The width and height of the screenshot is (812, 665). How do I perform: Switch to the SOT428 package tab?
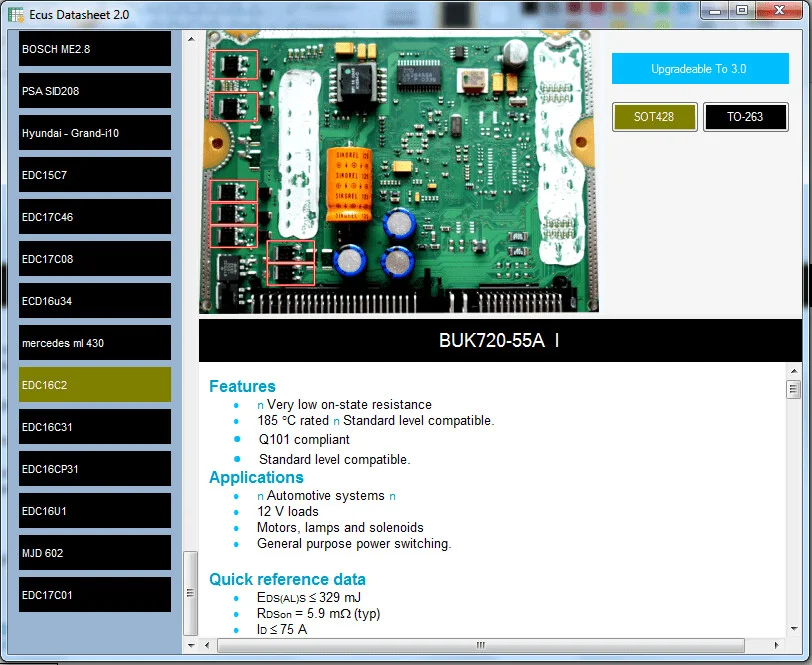(654, 117)
